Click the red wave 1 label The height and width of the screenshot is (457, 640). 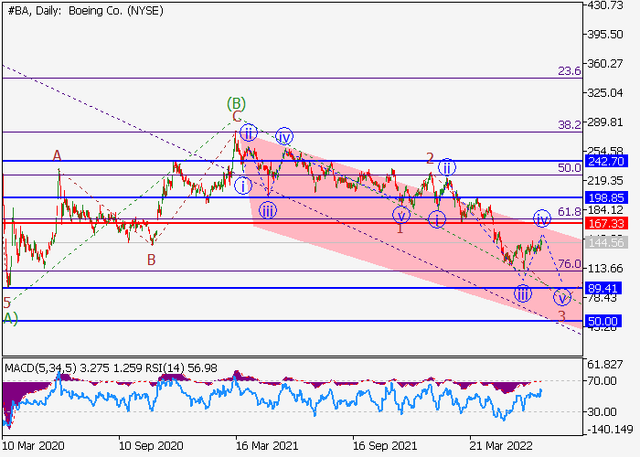tap(400, 229)
